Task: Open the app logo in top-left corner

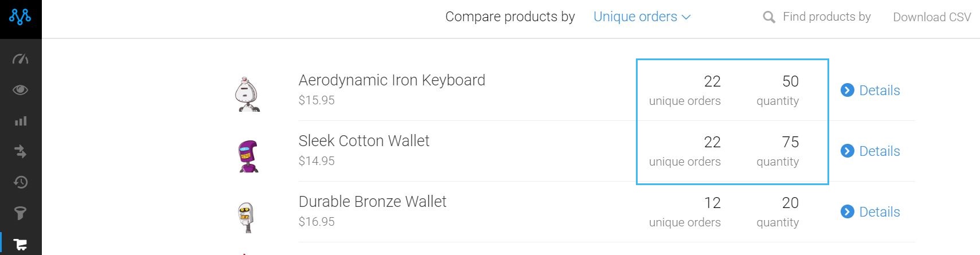Action: (20, 17)
